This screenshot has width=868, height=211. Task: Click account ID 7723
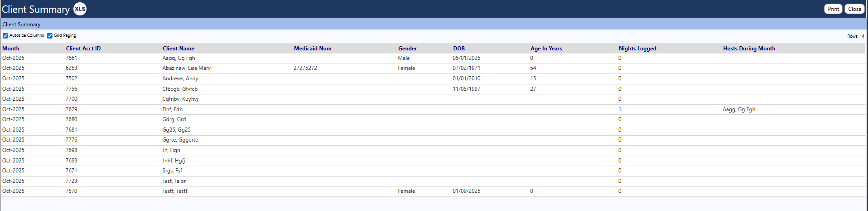tap(71, 181)
